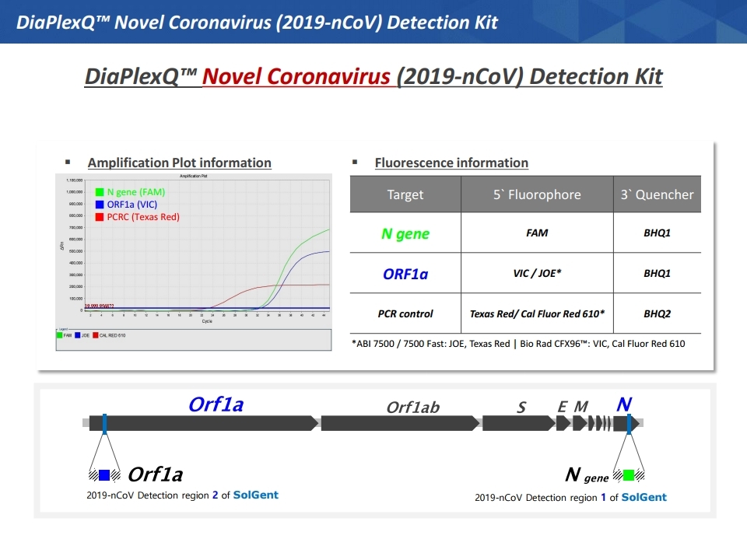Image resolution: width=747 pixels, height=560 pixels.
Task: Click the blue ORF1a table cell
Action: 405,274
